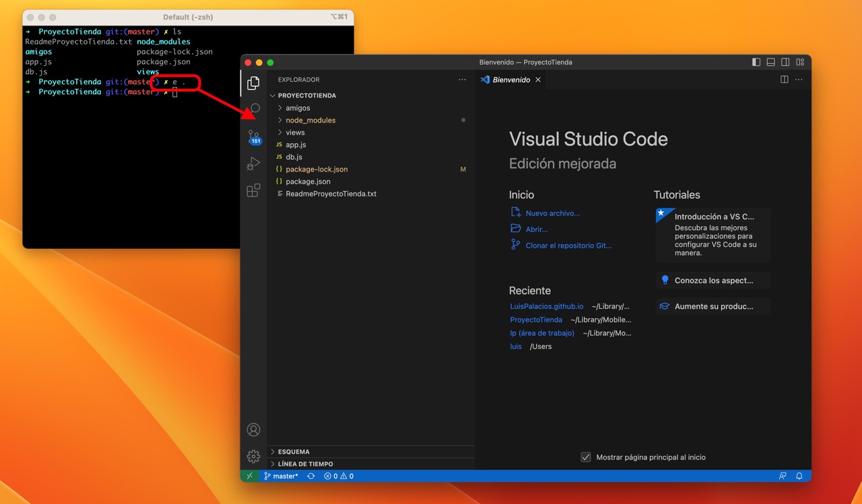This screenshot has height=504, width=862.
Task: Open the 'Introducción a VS C...' tutorial
Action: [713, 235]
